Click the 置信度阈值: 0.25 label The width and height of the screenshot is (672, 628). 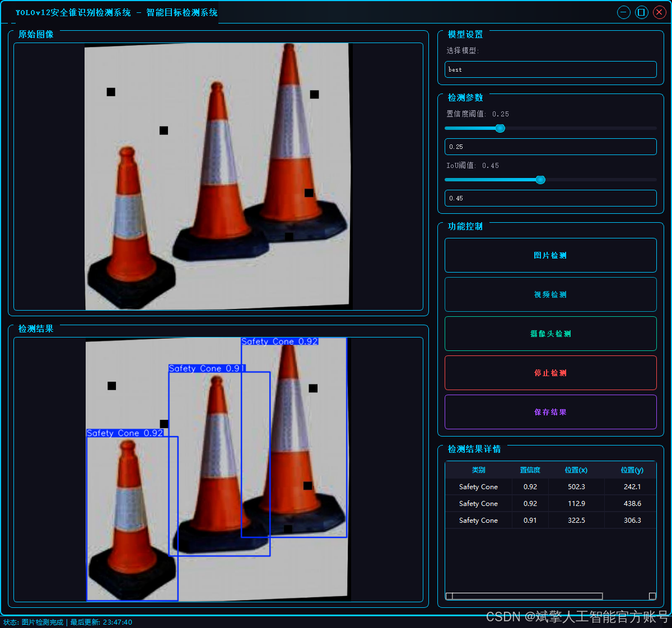478,114
